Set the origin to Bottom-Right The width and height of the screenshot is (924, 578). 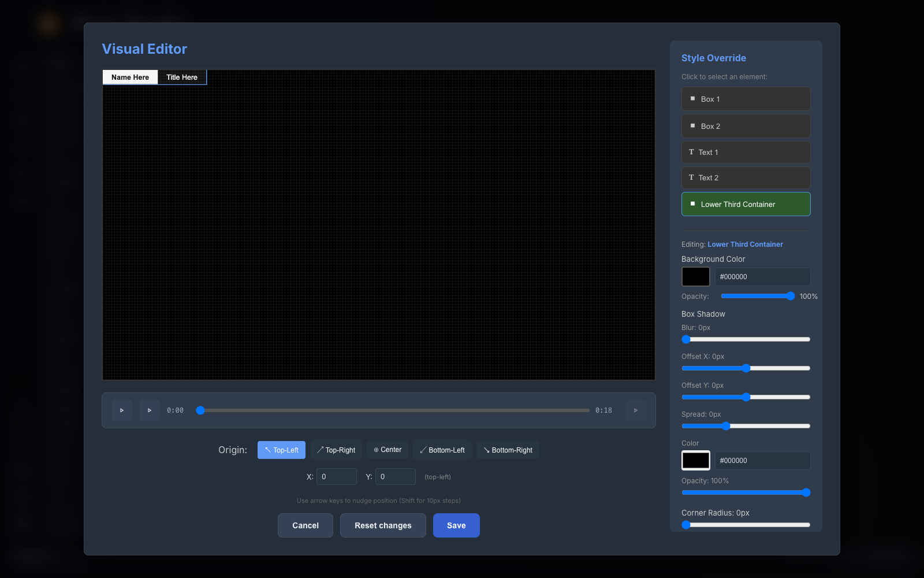pyautogui.click(x=508, y=450)
